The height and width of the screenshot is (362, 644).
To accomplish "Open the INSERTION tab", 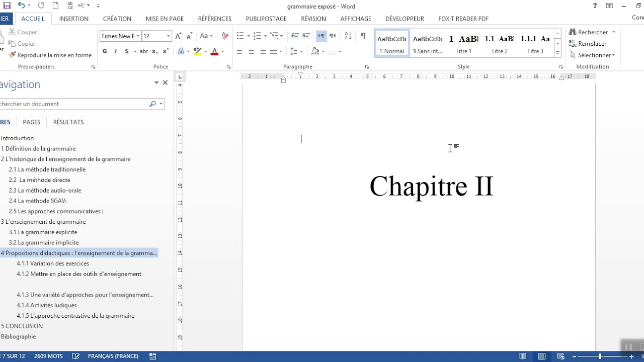I will click(x=74, y=19).
